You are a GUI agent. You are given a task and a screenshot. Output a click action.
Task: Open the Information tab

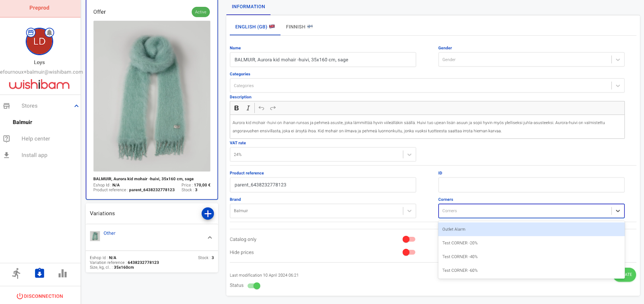pyautogui.click(x=248, y=7)
